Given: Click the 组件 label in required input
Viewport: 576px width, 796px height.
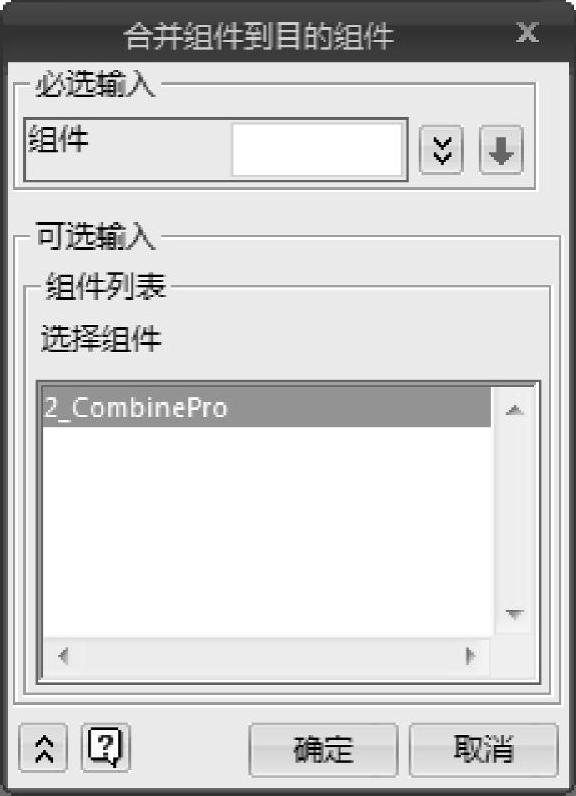Looking at the screenshot, I should 58,139.
